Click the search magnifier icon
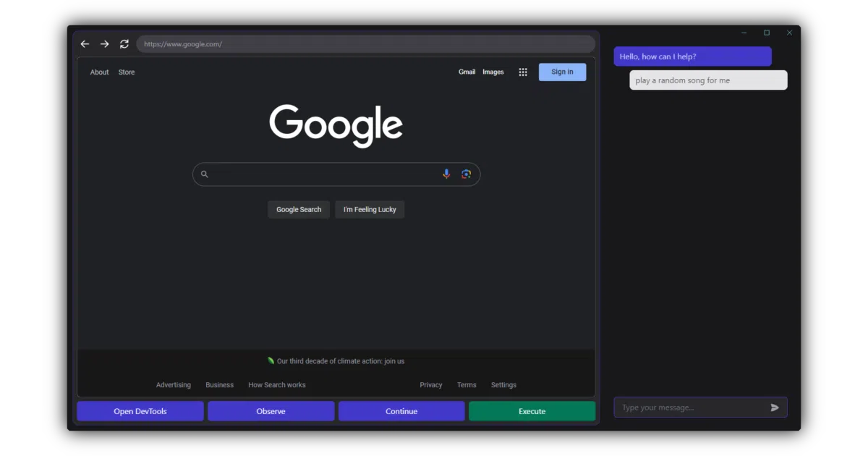Viewport: 868px width, 456px height. pos(205,174)
